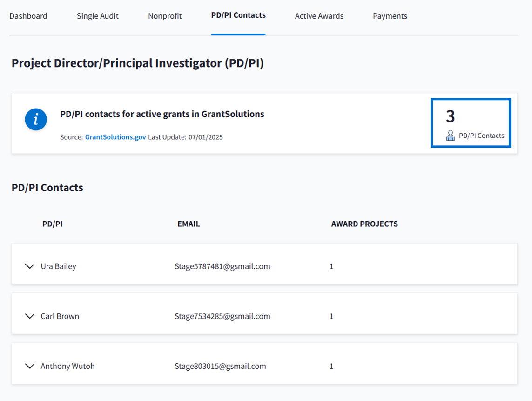Click the blue information icon
The image size is (532, 401).
click(x=36, y=120)
